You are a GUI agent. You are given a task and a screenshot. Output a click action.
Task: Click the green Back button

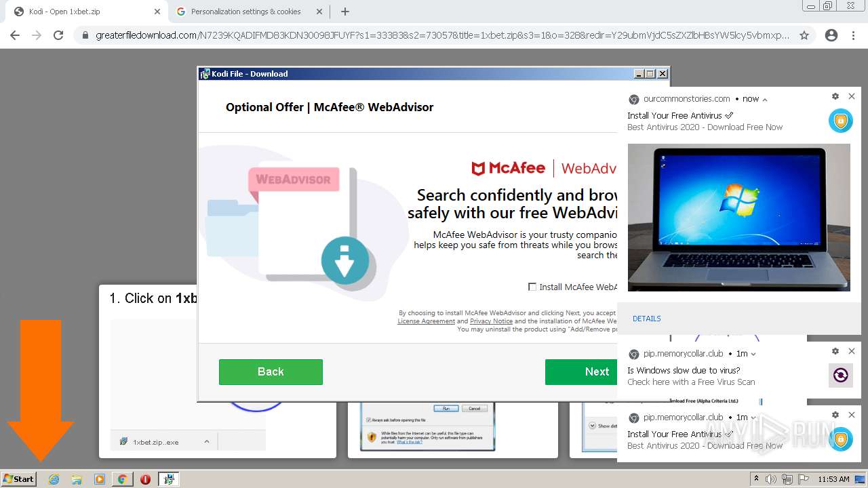[271, 372]
